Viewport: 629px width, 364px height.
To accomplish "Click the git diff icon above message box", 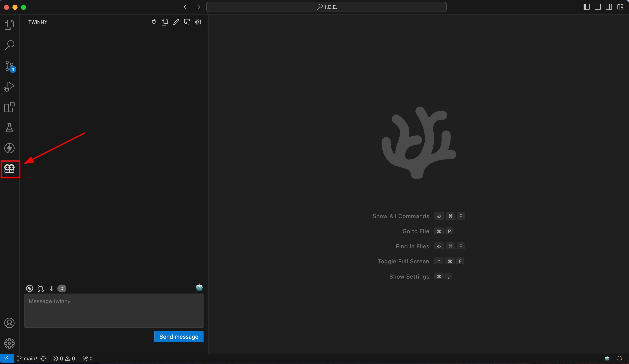I will click(x=40, y=288).
